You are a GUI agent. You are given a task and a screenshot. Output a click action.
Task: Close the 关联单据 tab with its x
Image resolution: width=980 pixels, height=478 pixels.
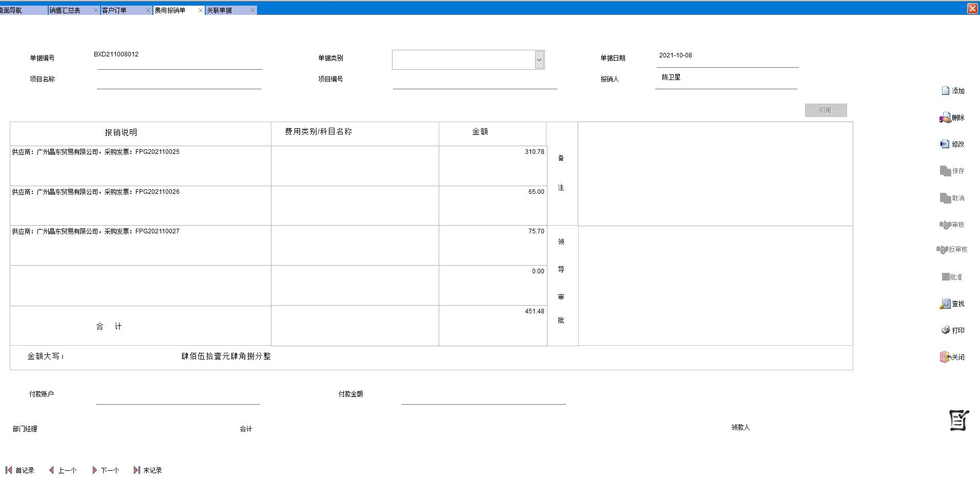coord(252,9)
